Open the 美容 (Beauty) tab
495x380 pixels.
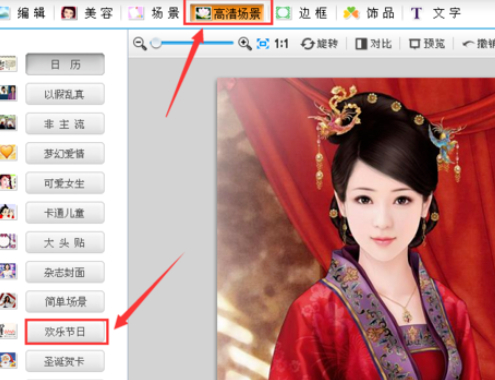(x=88, y=13)
